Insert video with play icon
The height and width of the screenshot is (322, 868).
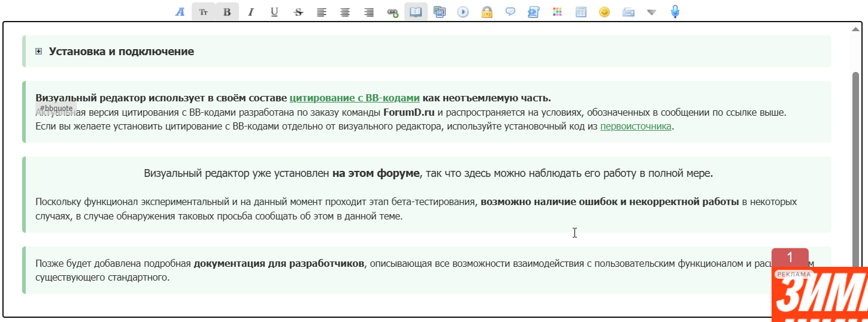pos(463,12)
